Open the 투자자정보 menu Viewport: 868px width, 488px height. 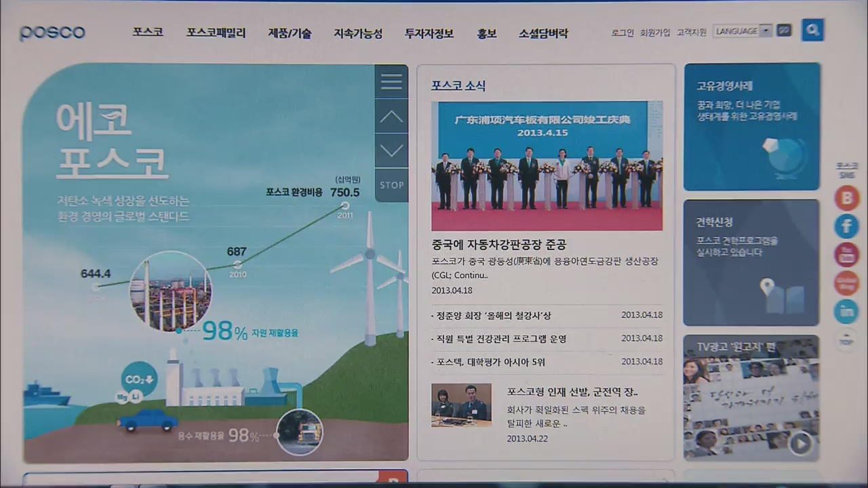[429, 33]
